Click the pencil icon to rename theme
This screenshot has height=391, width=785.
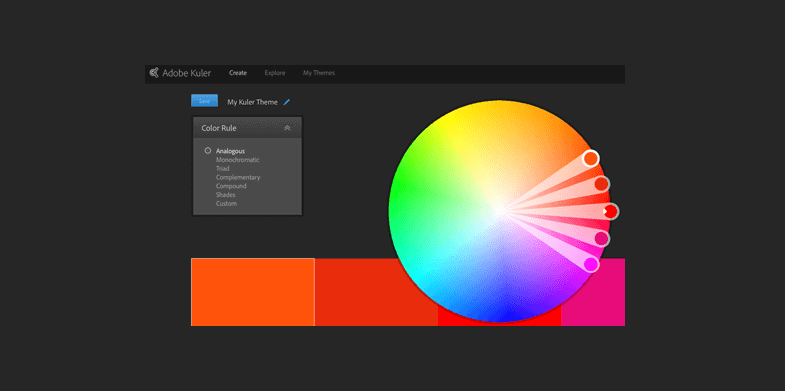click(287, 102)
